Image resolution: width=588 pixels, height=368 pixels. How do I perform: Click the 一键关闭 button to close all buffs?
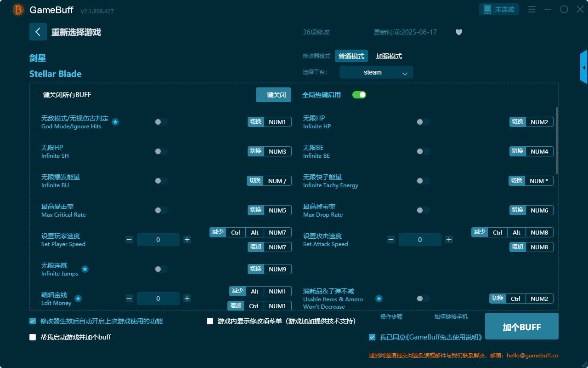(273, 94)
